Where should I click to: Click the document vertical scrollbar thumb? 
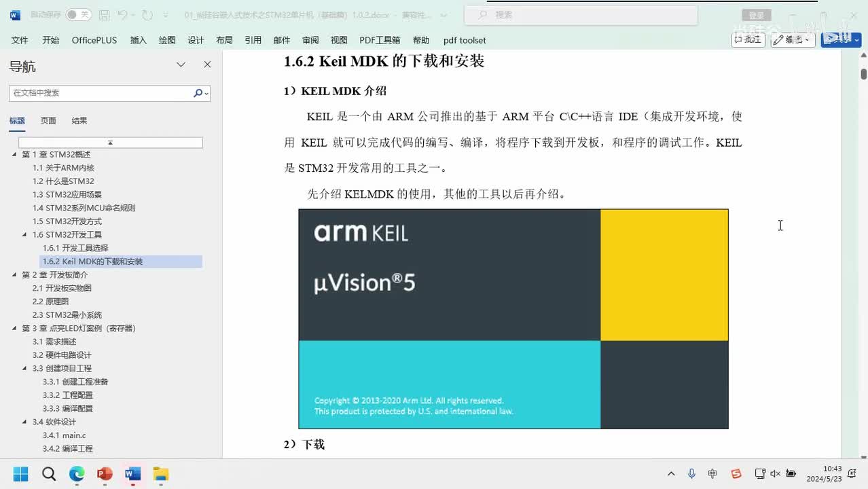point(863,73)
